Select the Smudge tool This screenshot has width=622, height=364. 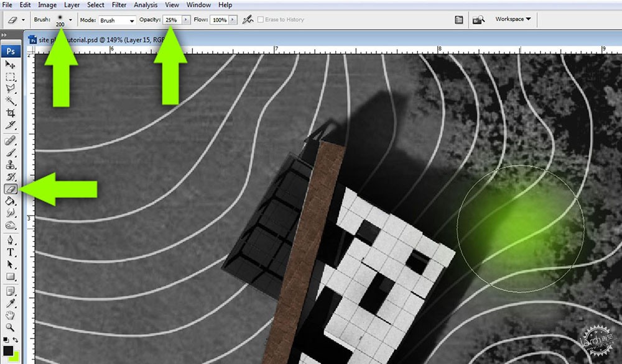click(x=11, y=213)
